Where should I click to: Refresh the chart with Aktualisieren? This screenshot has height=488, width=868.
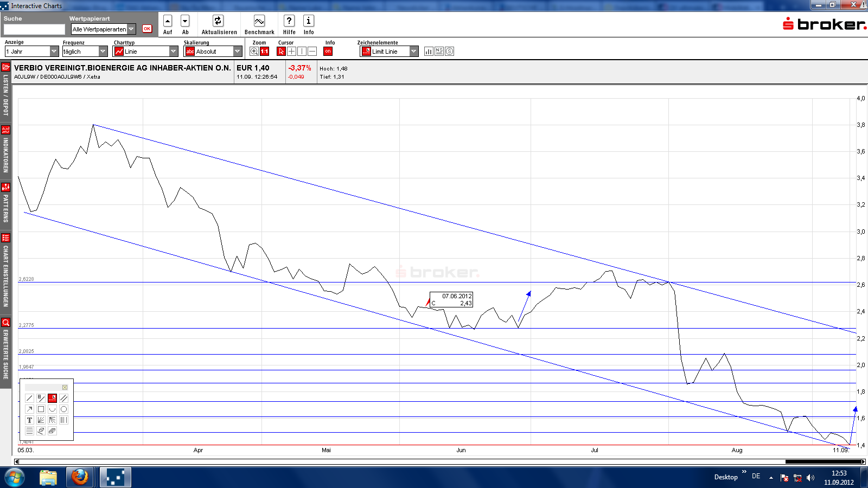coord(218,21)
